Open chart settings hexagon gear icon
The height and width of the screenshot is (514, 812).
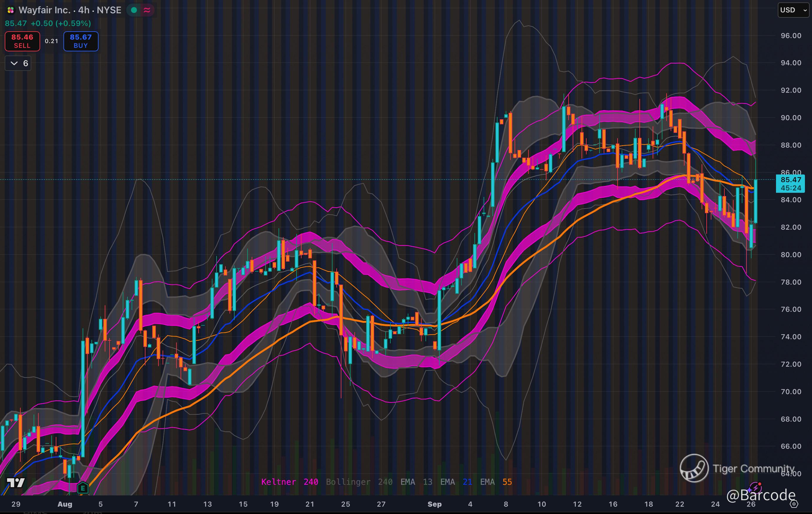795,504
